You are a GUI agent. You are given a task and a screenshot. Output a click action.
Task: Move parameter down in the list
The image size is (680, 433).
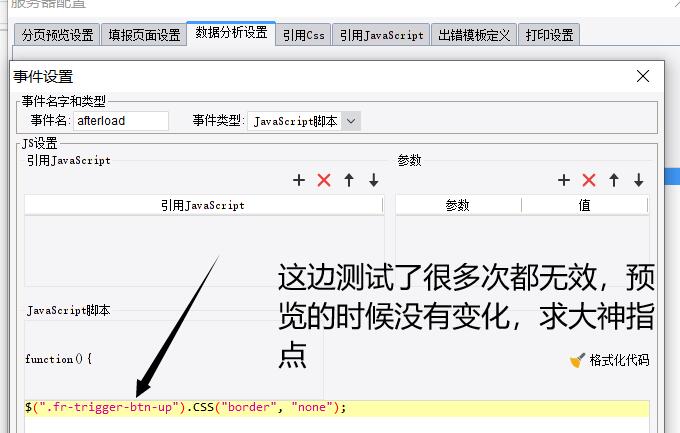(638, 180)
